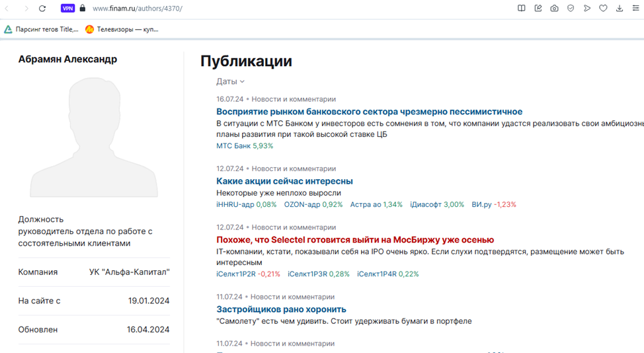This screenshot has width=644, height=353.
Task: Click the 'На сайте с' label
Action: (x=39, y=301)
